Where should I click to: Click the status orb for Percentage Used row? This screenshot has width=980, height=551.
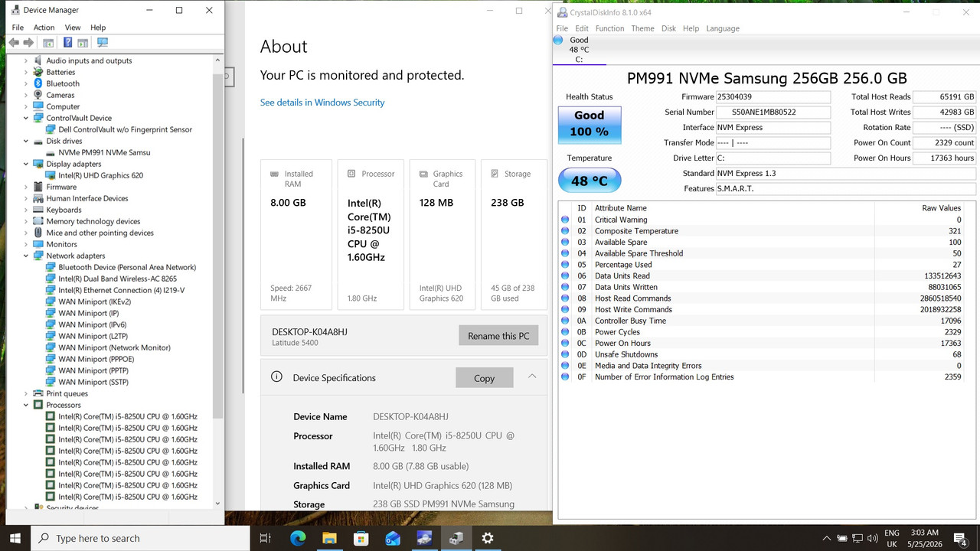(565, 265)
